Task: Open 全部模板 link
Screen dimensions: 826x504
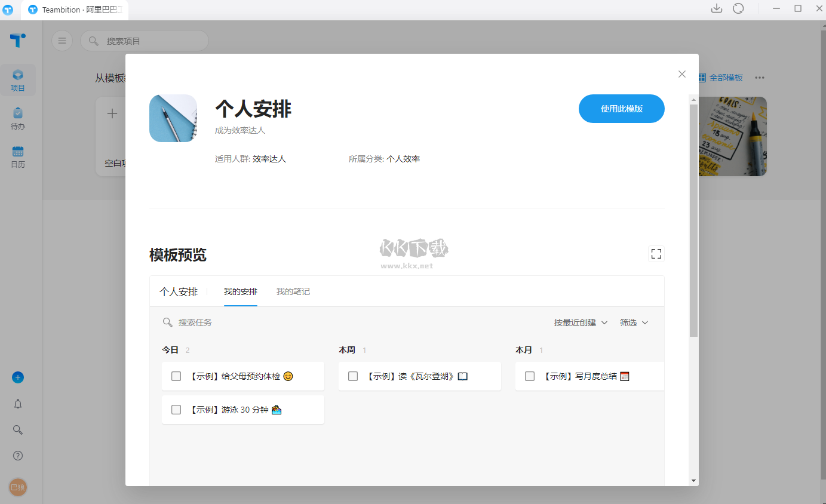Action: [725, 77]
